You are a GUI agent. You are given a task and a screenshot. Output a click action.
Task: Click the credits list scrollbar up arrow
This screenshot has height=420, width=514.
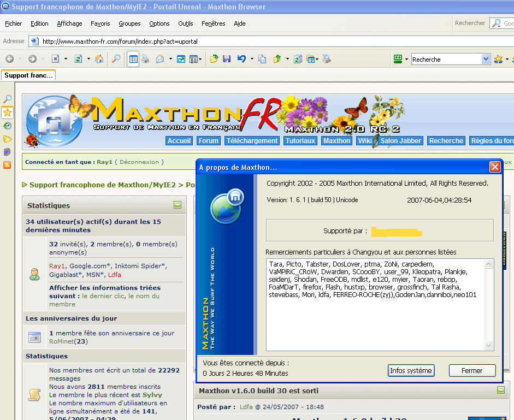[489, 264]
